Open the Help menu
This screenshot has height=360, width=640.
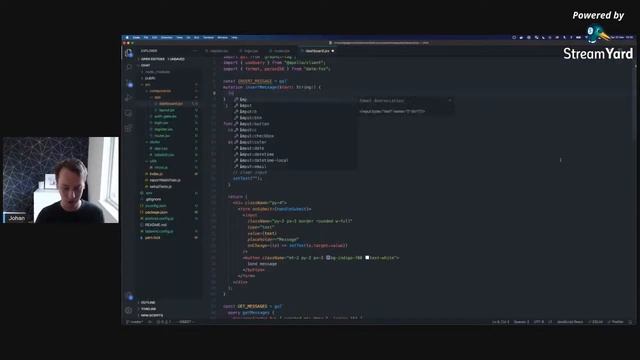[234, 38]
